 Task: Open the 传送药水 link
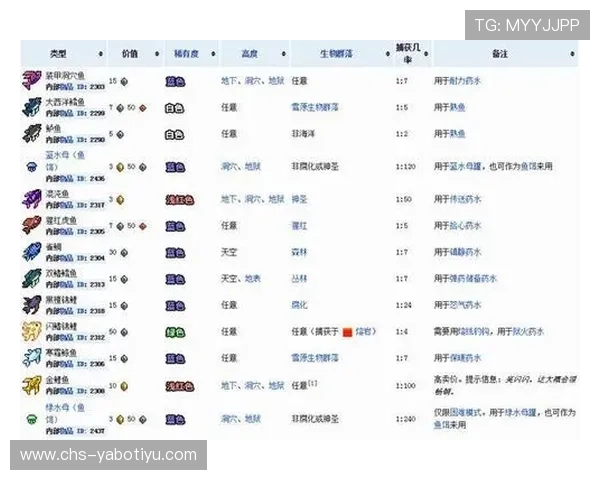pos(465,199)
